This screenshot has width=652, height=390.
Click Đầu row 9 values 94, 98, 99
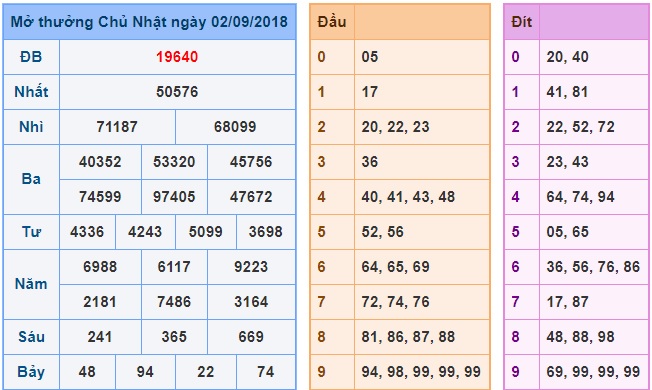[x=421, y=371]
